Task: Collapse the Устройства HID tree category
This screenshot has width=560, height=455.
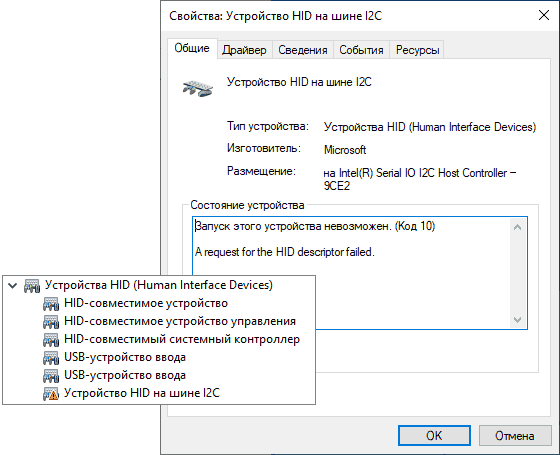Action: click(x=13, y=285)
